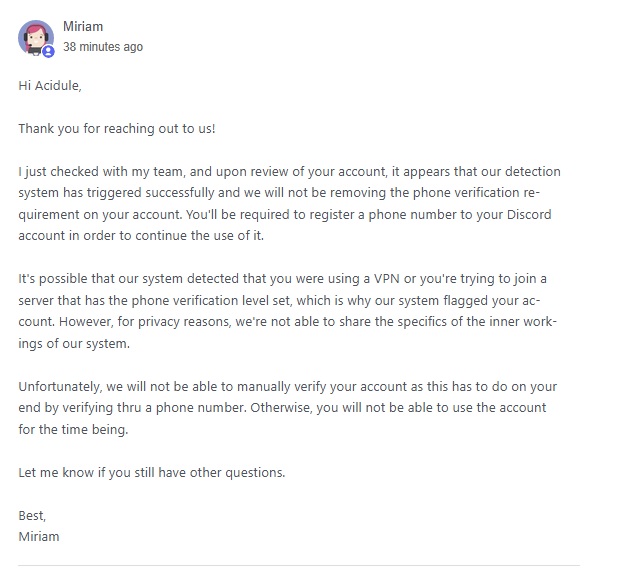Click the Miriam signature at the bottom
Screen dimensions: 617x583
click(39, 537)
